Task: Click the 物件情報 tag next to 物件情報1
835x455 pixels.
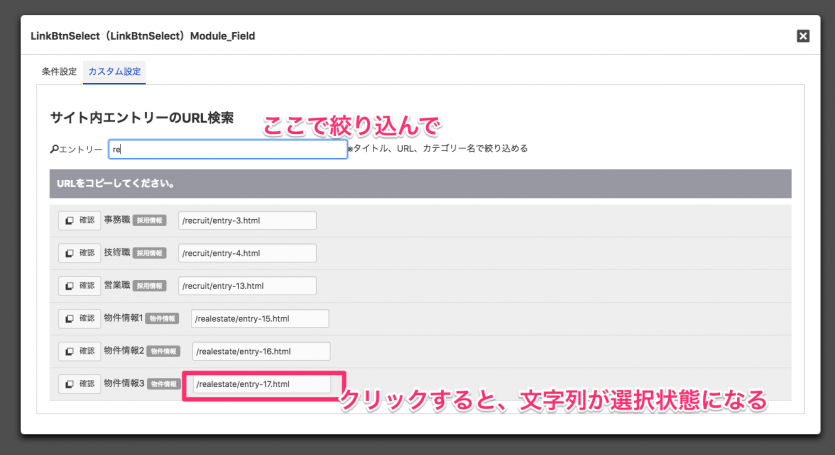Action: click(162, 319)
